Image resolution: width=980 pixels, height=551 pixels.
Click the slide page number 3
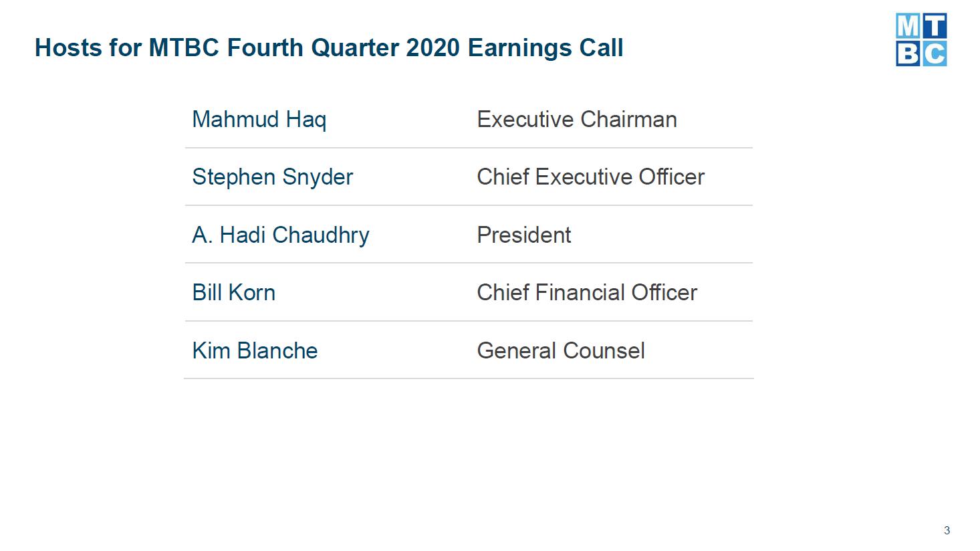[947, 530]
